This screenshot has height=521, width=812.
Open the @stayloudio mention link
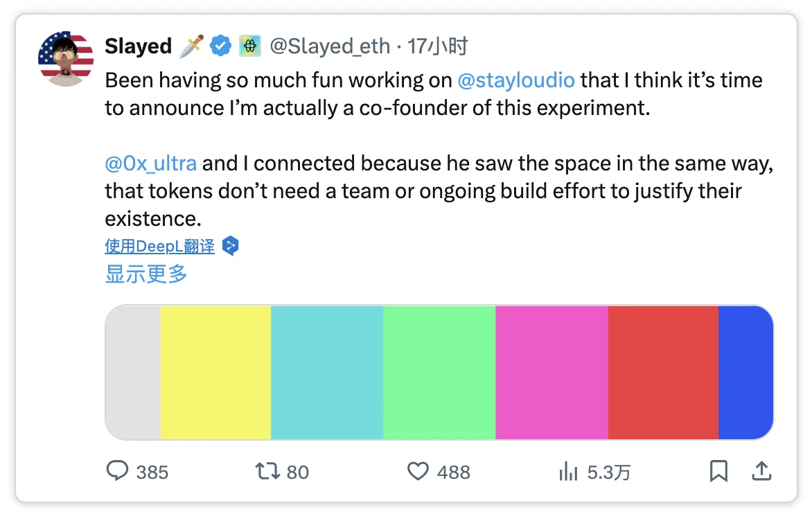click(516, 80)
